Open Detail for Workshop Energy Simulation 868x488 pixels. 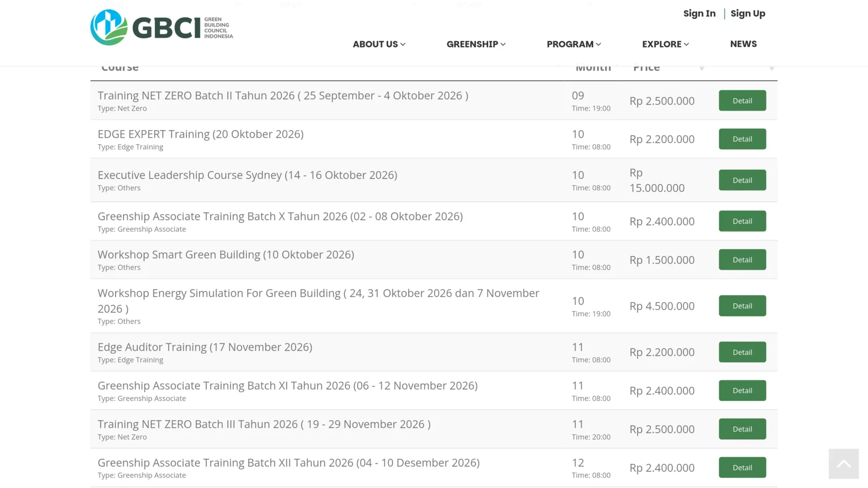742,306
